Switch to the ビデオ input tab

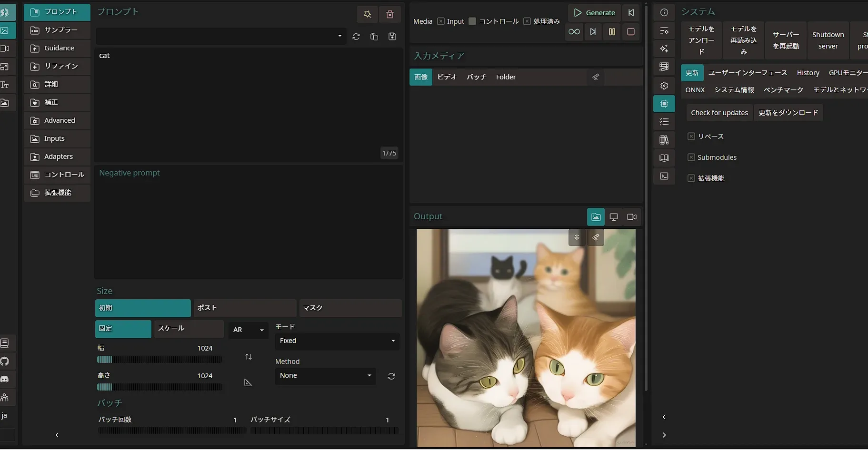[447, 77]
